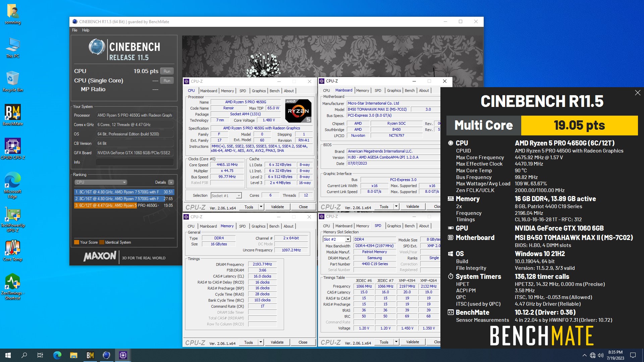Open About tab in Mainboard CPU-Z window
Viewport: 644px width, 362px height.
pos(424,90)
